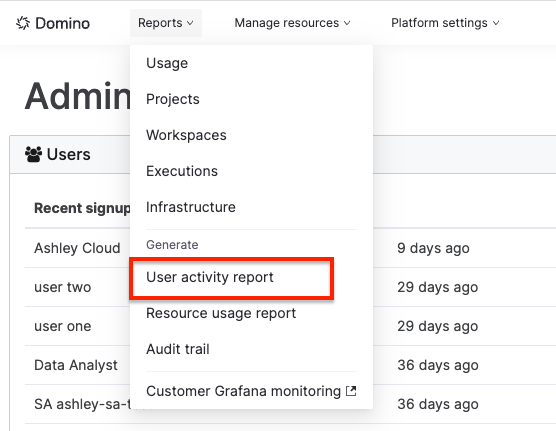Image resolution: width=556 pixels, height=431 pixels.
Task: Click the user one entry
Action: click(63, 326)
